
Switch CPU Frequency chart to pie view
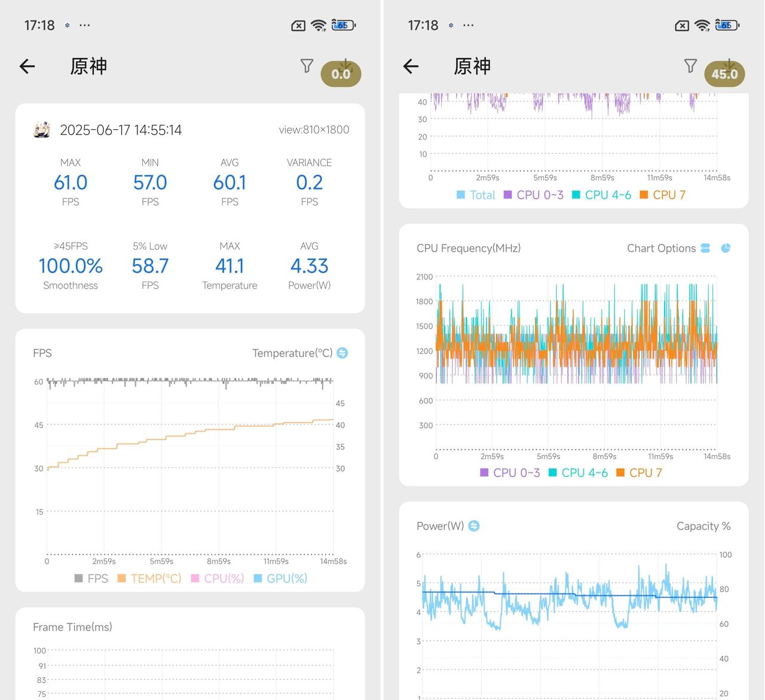click(x=725, y=247)
